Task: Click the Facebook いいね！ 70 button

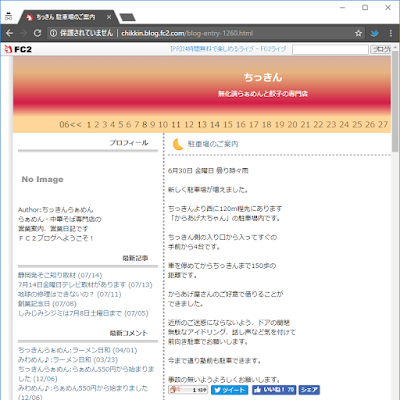Action: click(x=274, y=390)
